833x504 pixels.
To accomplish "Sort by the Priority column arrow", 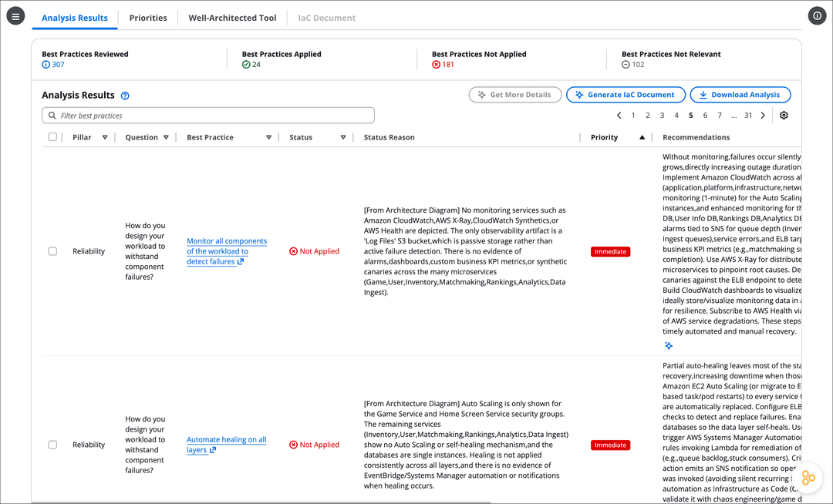I will pyautogui.click(x=642, y=137).
